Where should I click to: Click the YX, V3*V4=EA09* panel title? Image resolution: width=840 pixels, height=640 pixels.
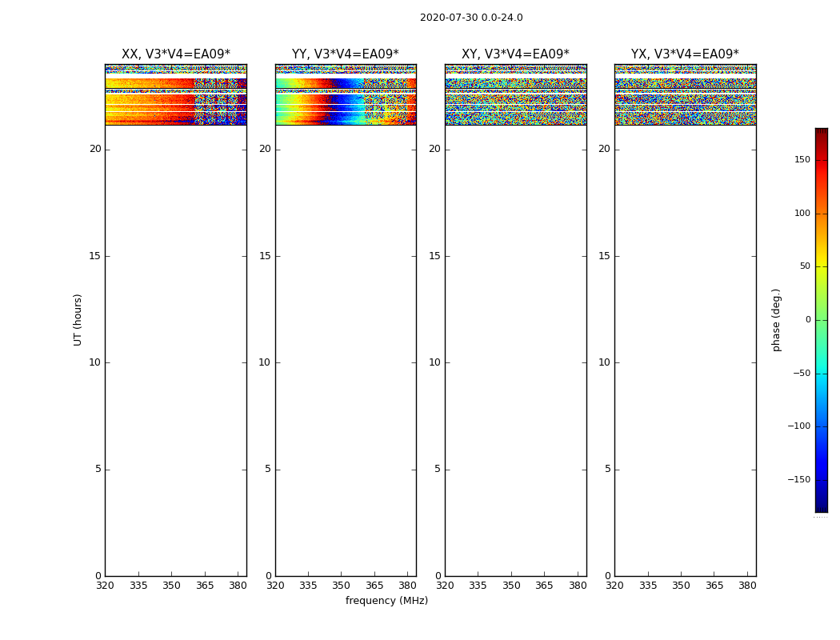(685, 54)
